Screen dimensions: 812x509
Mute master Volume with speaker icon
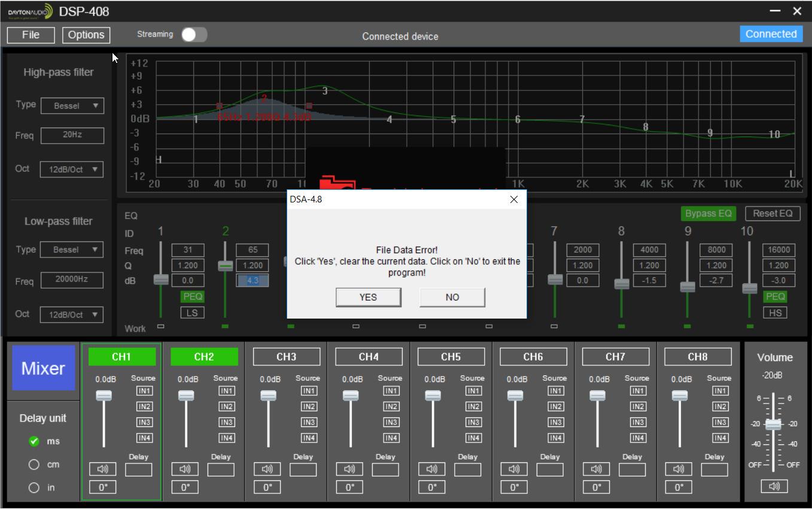(774, 486)
